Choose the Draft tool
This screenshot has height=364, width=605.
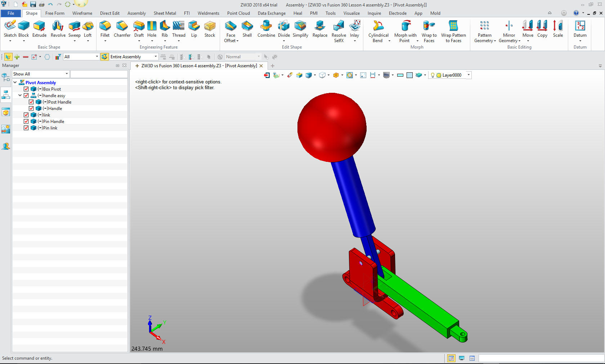(139, 29)
